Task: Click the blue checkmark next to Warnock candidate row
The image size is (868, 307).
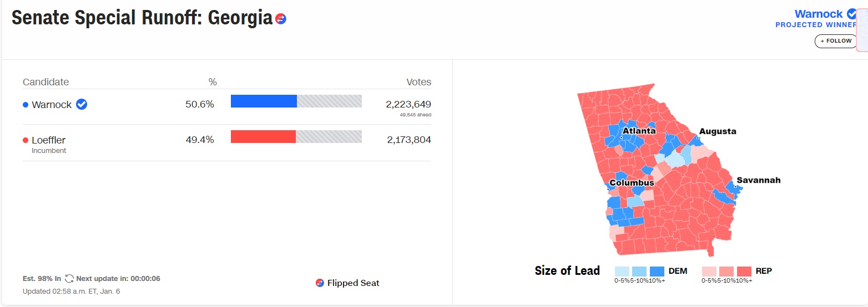Action: pyautogui.click(x=82, y=104)
